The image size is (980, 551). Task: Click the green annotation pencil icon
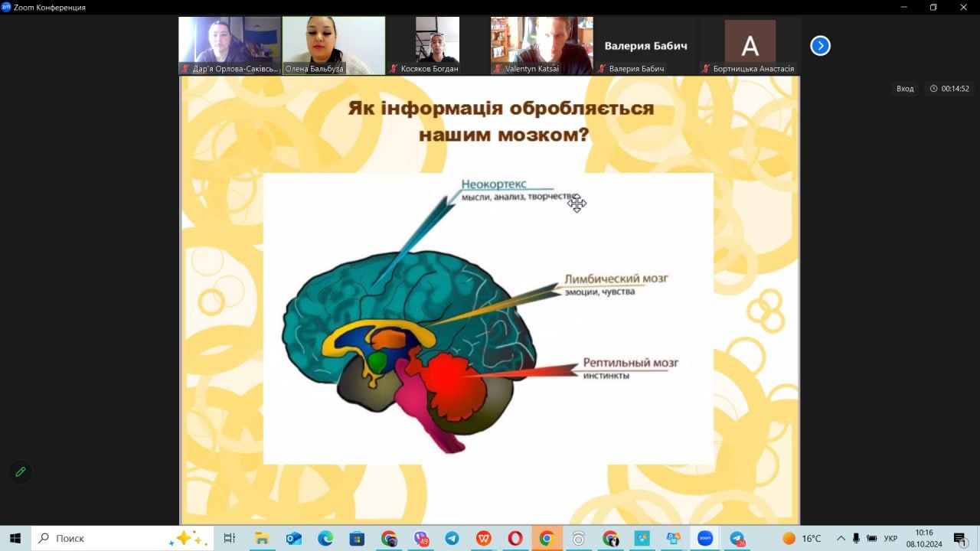tap(21, 471)
